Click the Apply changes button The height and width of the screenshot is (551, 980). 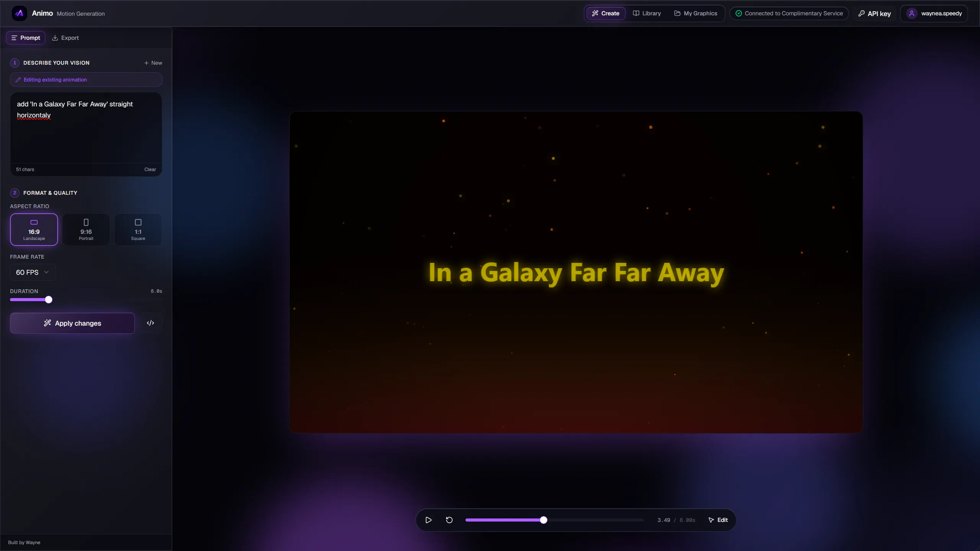coord(72,323)
